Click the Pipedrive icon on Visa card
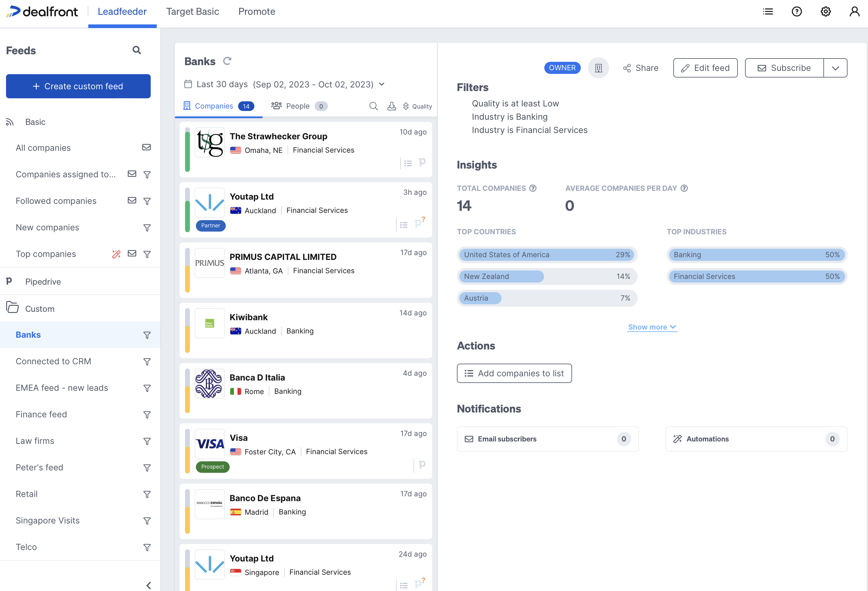 (422, 464)
